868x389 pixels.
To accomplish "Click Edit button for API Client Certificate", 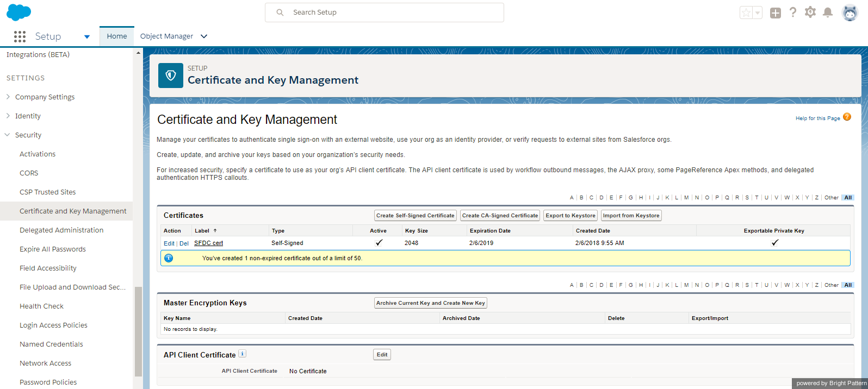I will point(382,355).
